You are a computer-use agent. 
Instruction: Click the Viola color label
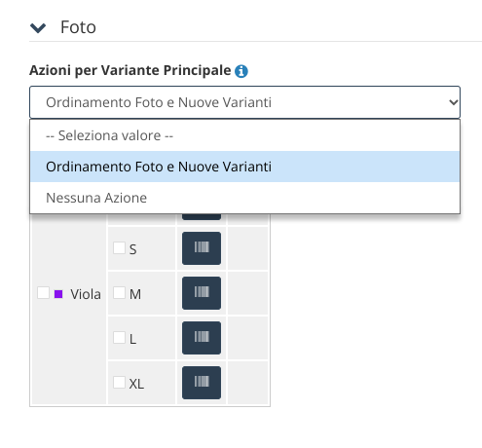coord(86,294)
